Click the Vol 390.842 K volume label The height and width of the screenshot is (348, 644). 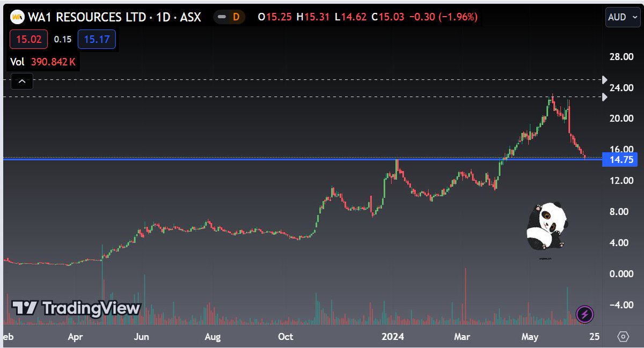click(43, 62)
